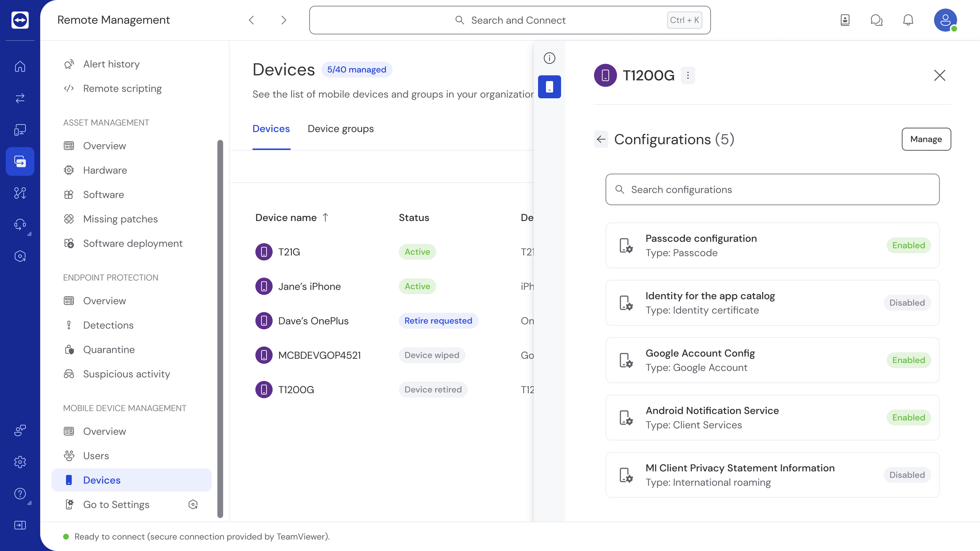Click the TeamViewer logo icon
Image resolution: width=980 pixels, height=551 pixels.
coord(20,20)
